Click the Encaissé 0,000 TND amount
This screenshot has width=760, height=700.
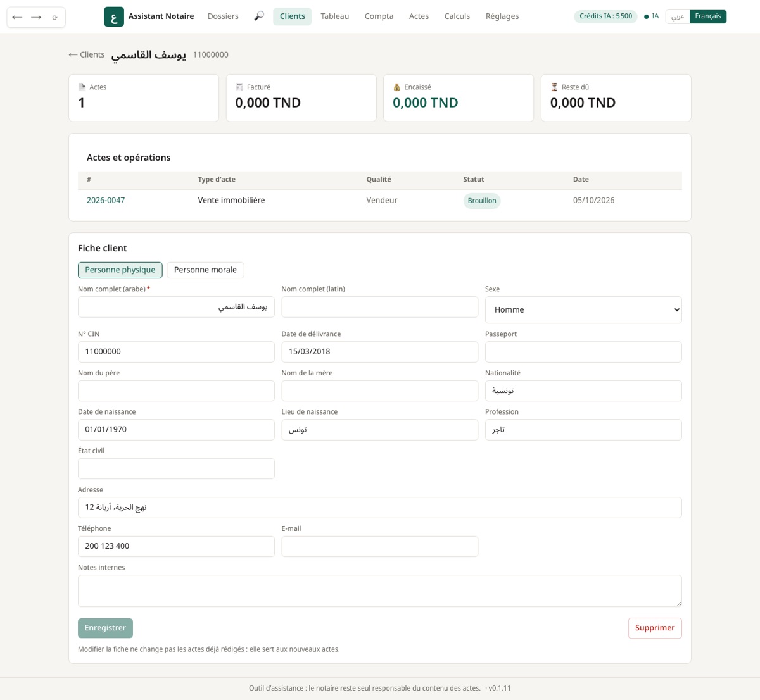pos(426,103)
